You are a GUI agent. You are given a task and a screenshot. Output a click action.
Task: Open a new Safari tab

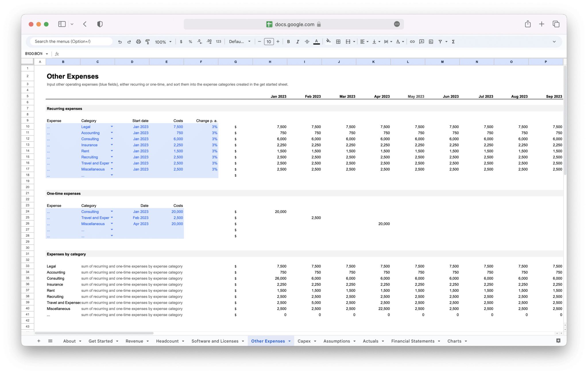tap(541, 24)
